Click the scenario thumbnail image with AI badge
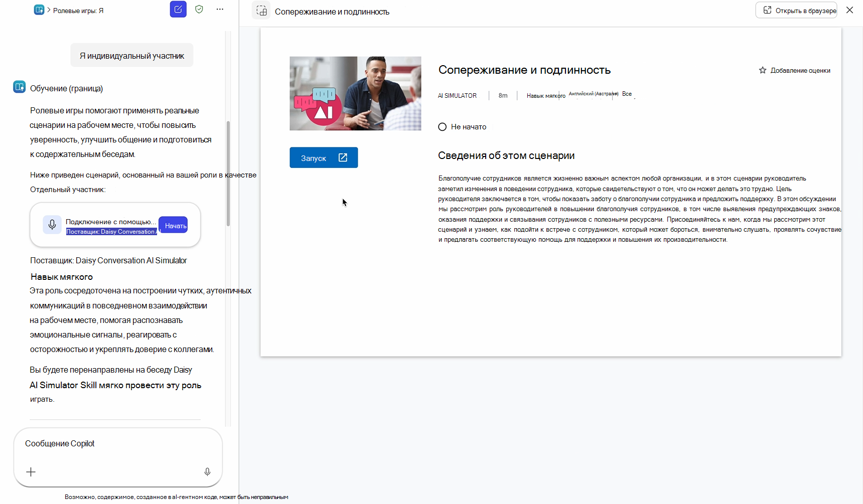 (355, 93)
